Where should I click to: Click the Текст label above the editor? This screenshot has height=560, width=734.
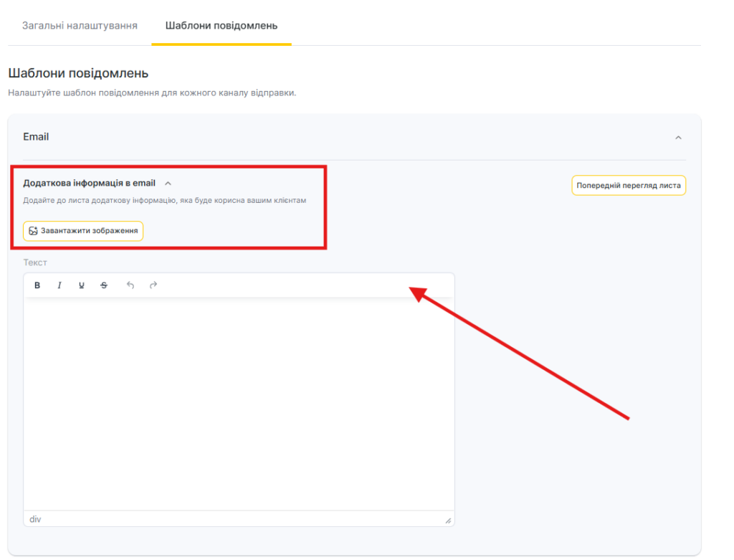click(35, 263)
